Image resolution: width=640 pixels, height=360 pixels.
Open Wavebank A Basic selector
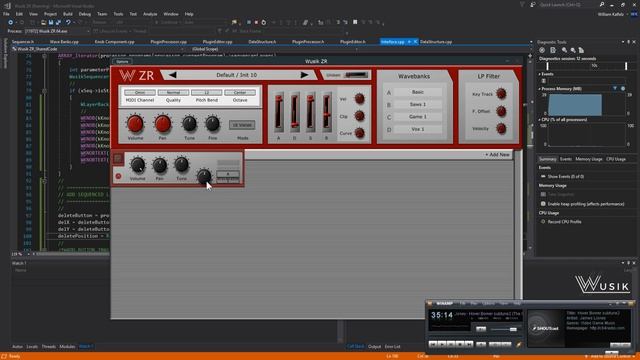[418, 92]
